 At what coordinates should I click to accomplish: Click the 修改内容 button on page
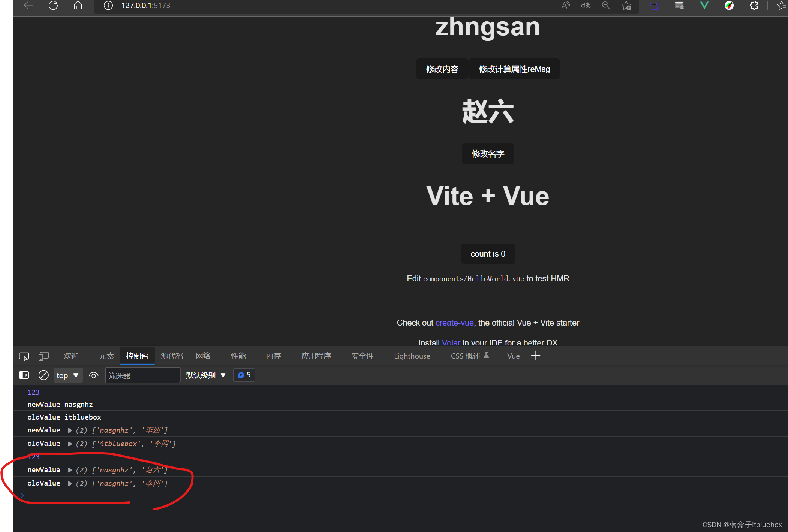coord(442,68)
